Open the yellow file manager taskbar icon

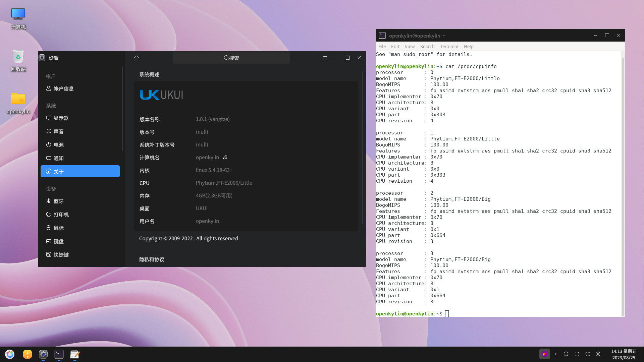coord(28,354)
